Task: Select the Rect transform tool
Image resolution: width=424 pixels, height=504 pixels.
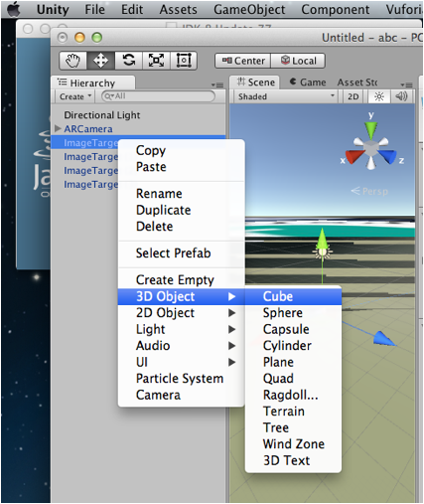Action: 184,61
